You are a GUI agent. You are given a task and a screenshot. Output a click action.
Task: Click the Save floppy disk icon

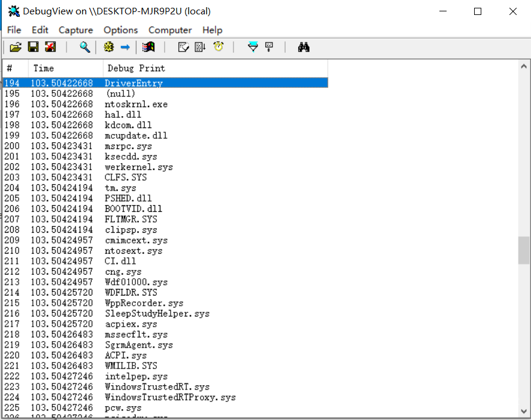(x=33, y=47)
